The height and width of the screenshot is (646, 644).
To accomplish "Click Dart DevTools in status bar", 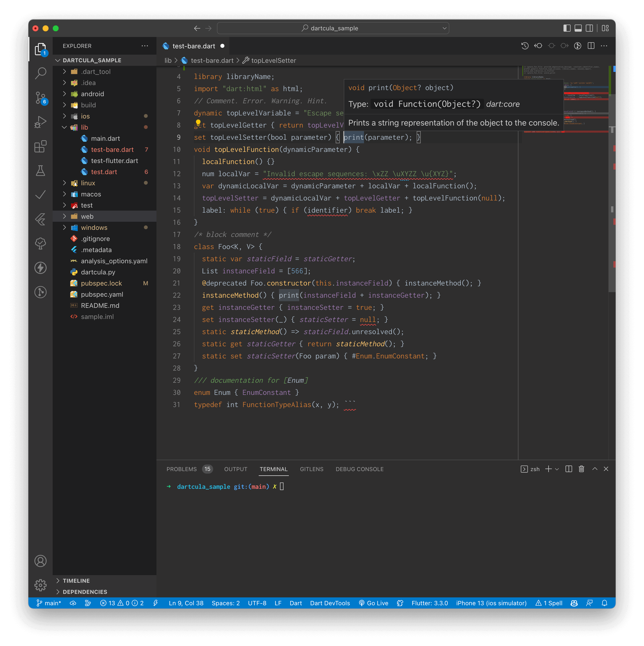I will click(x=330, y=603).
